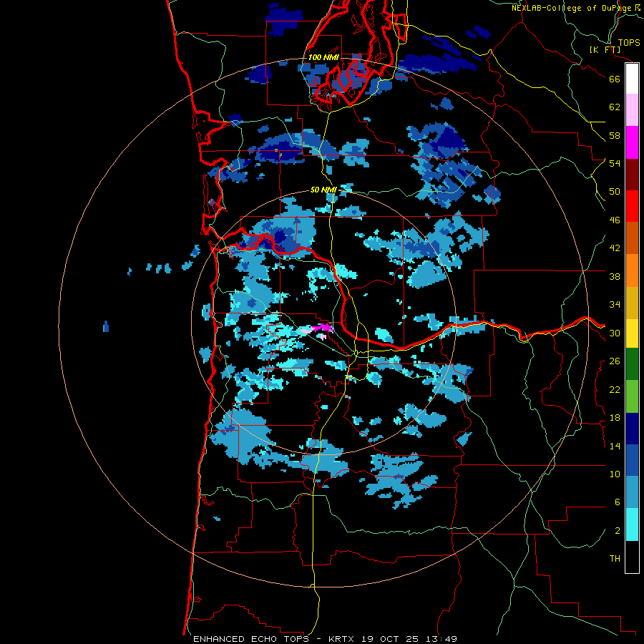
Task: Click the magenta high echo top cell
Action: (x=323, y=328)
